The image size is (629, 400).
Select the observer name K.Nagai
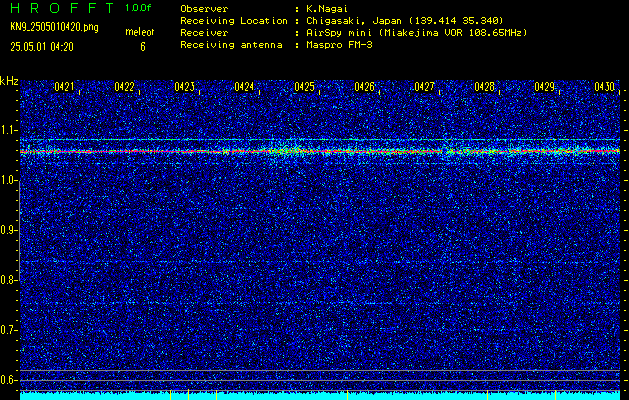pos(325,8)
